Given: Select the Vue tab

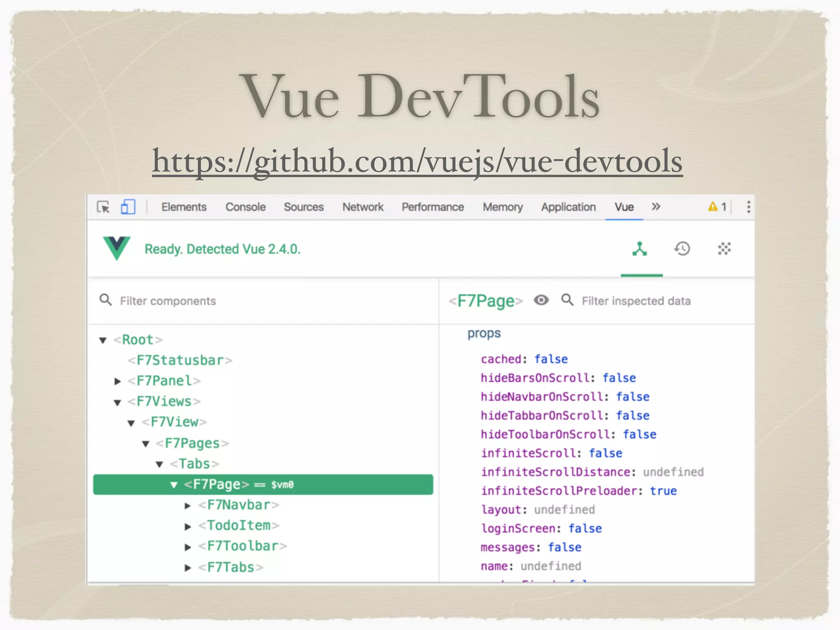Looking at the screenshot, I should [624, 207].
